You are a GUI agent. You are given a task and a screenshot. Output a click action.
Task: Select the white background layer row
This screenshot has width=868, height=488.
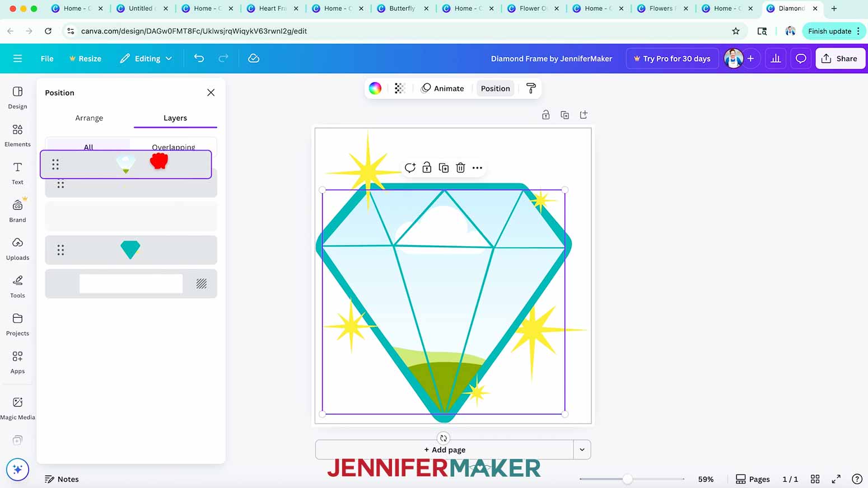point(131,284)
